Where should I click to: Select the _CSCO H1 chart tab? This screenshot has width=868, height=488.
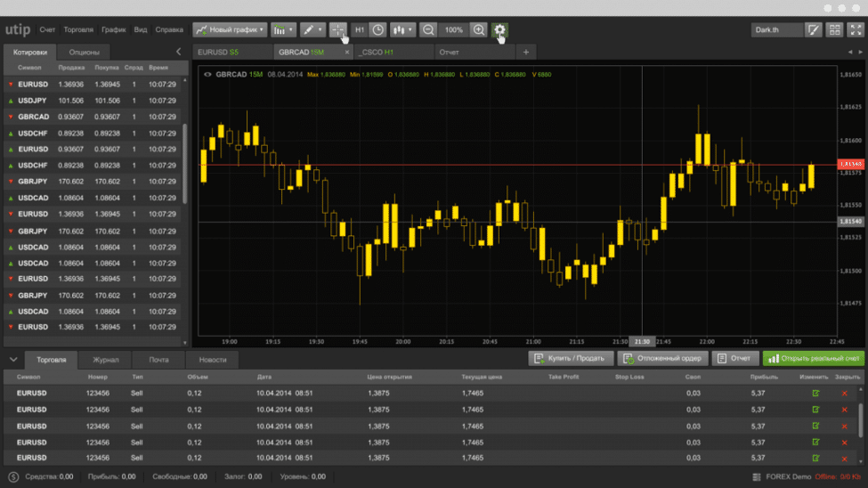pyautogui.click(x=393, y=52)
